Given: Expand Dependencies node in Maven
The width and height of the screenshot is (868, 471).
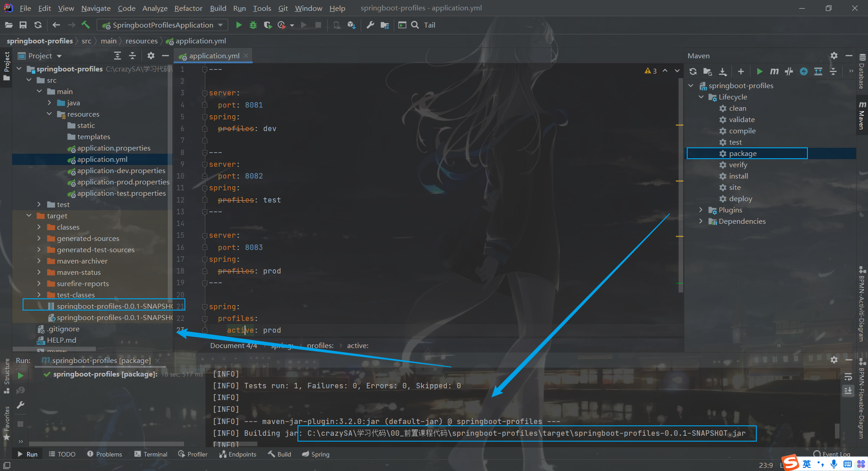Looking at the screenshot, I should click(701, 221).
